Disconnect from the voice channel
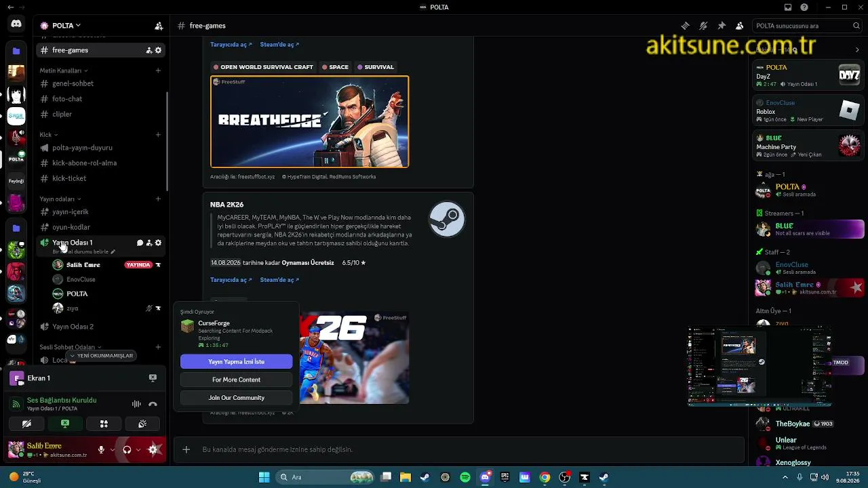868x488 pixels. point(153,404)
